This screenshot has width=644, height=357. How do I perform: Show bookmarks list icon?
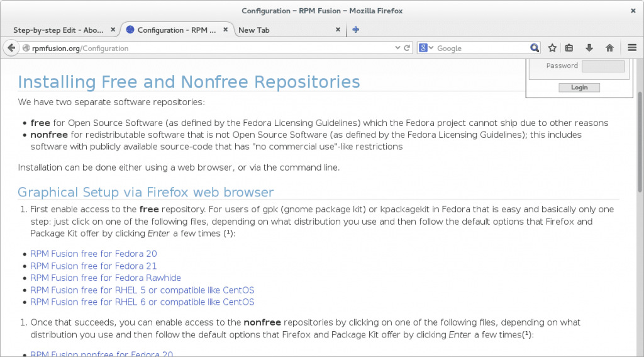point(569,48)
